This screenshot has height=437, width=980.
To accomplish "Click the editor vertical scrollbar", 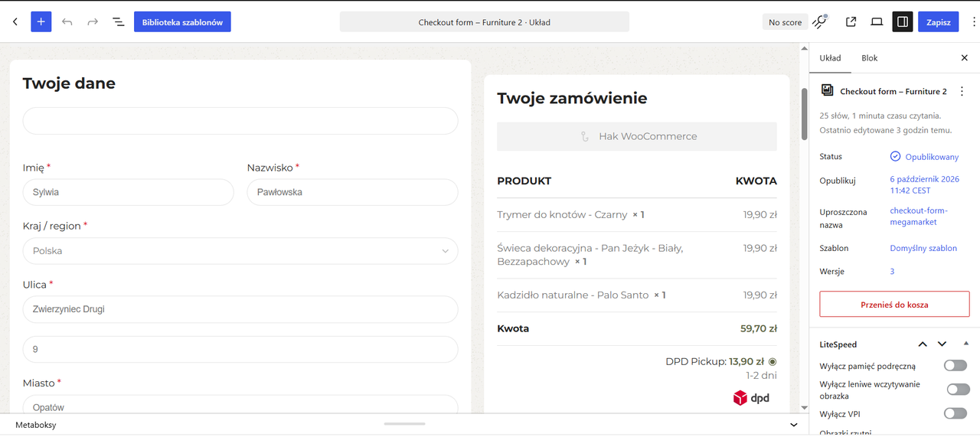I will (804, 113).
